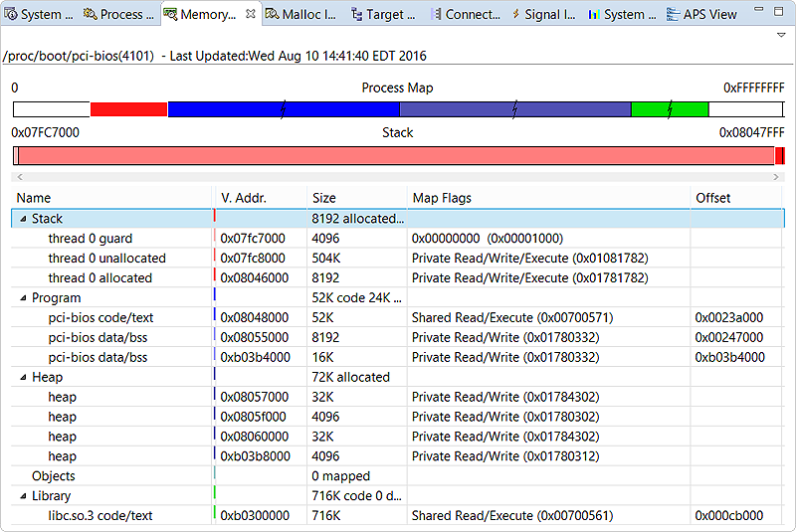796x532 pixels.
Task: Click the red segment in Process Map
Action: 128,109
